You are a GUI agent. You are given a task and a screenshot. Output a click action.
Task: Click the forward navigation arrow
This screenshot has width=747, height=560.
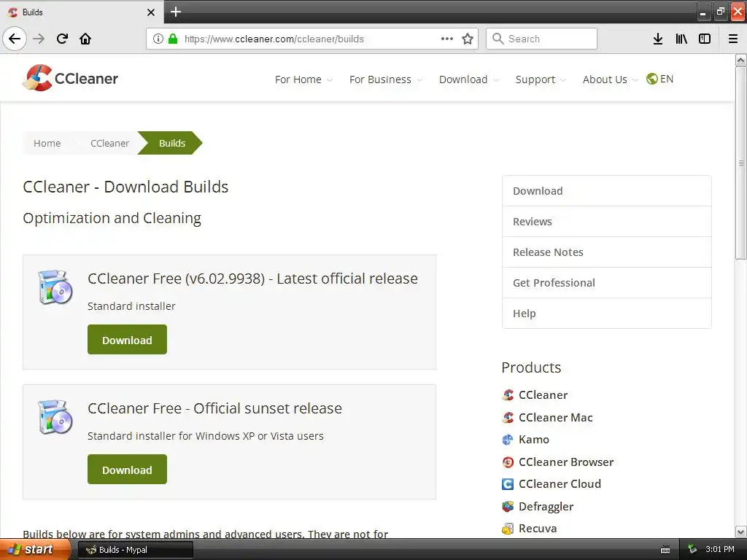click(39, 39)
